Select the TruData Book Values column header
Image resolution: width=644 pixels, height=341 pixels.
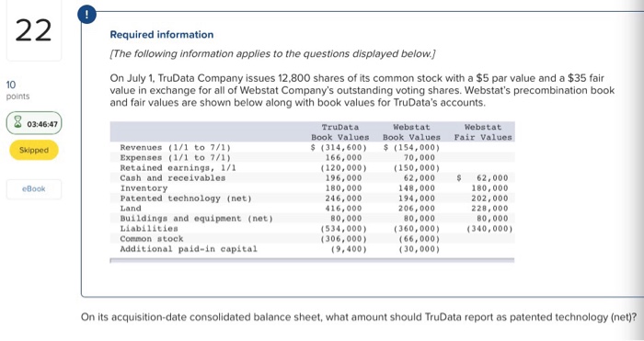click(x=340, y=132)
